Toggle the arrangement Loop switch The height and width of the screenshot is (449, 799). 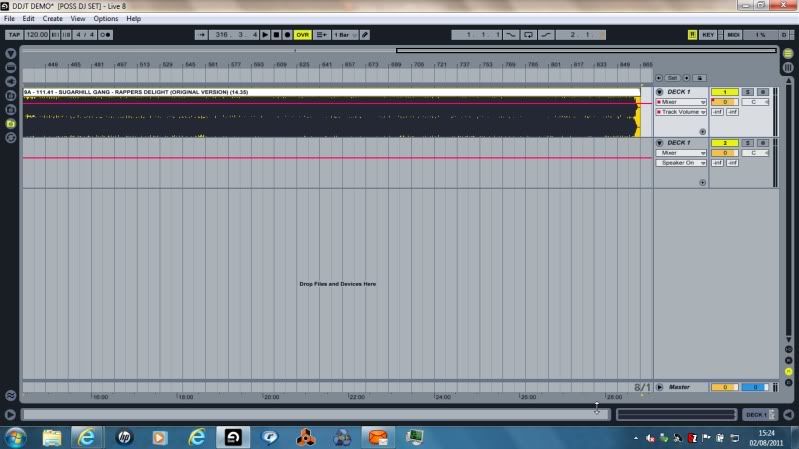pos(528,34)
